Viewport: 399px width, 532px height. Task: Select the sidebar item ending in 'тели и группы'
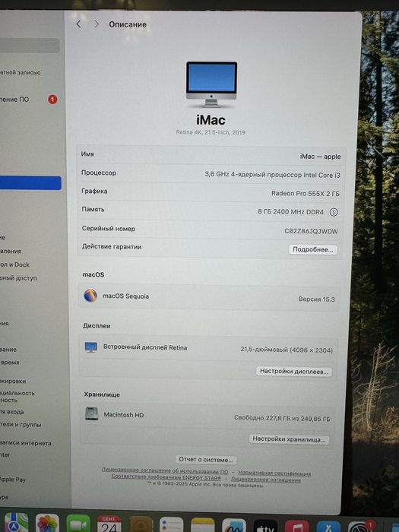(x=21, y=424)
